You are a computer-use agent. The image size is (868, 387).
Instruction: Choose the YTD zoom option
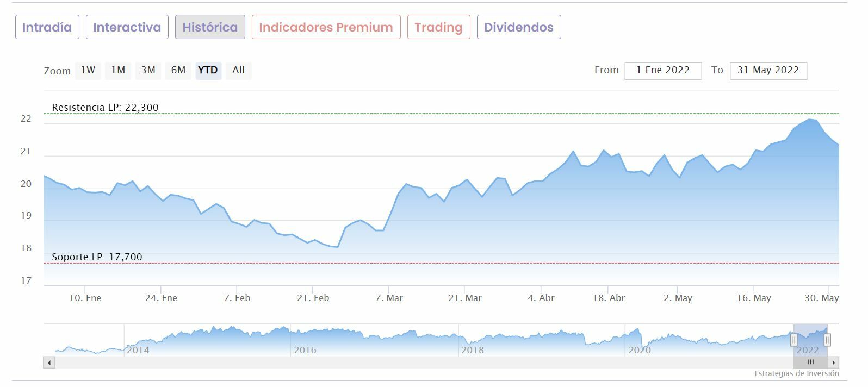pos(208,70)
